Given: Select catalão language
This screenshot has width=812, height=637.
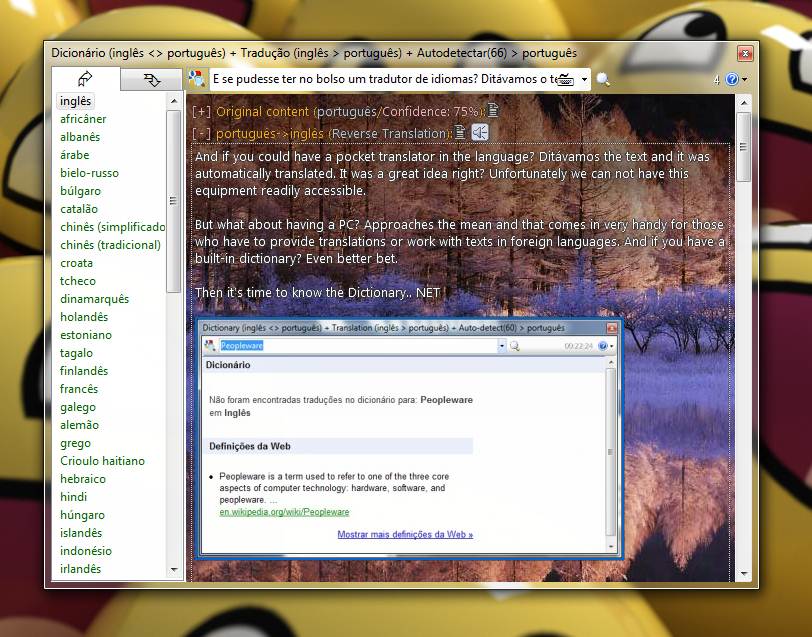Looking at the screenshot, I should tap(79, 209).
